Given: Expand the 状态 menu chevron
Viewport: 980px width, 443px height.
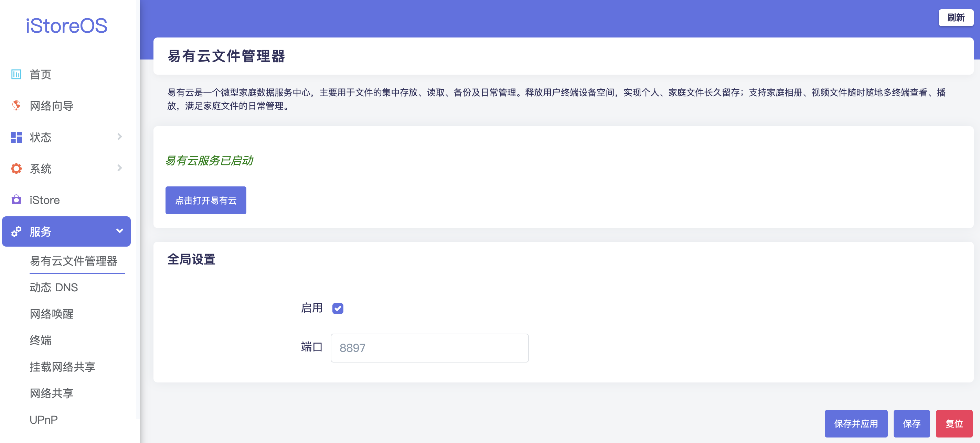Looking at the screenshot, I should click(x=119, y=137).
